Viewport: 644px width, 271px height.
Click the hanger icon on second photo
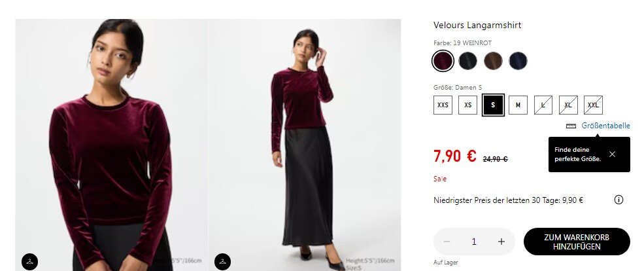[x=223, y=261]
